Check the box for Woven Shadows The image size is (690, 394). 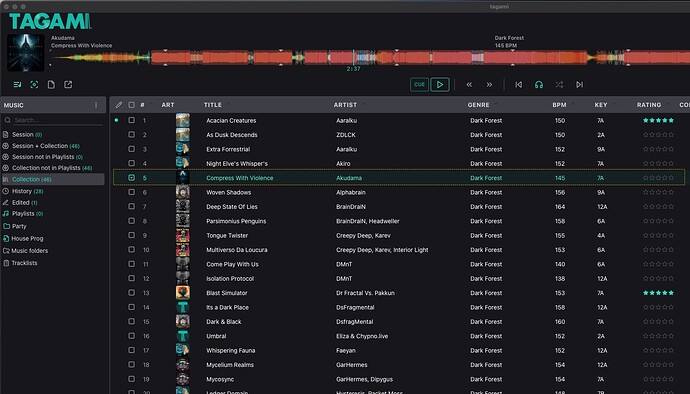pos(131,192)
